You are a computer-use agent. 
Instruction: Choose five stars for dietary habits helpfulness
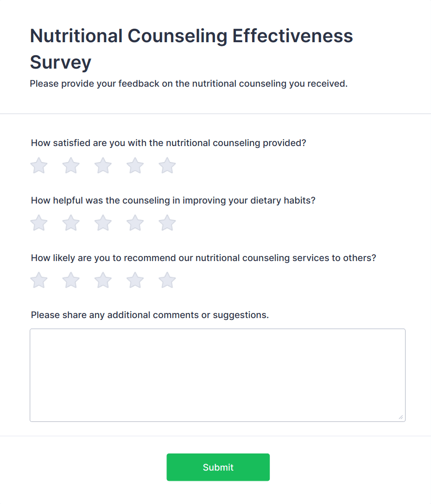tap(167, 223)
